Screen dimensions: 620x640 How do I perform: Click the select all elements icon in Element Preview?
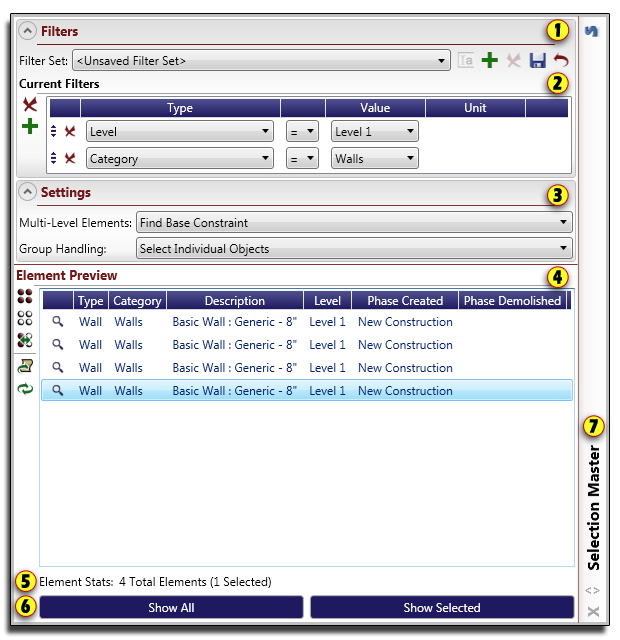click(26, 296)
